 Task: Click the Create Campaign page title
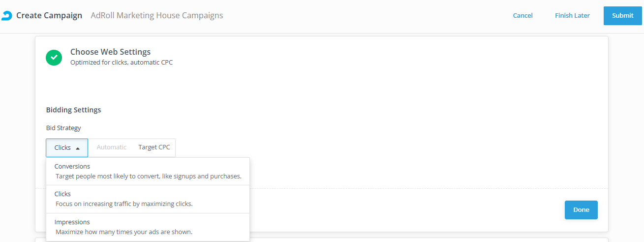49,16
